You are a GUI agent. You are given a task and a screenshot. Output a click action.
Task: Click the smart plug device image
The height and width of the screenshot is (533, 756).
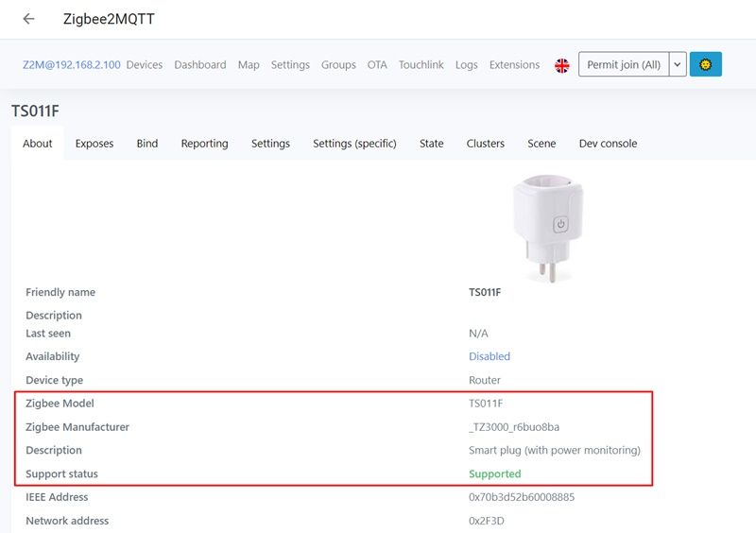[548, 228]
